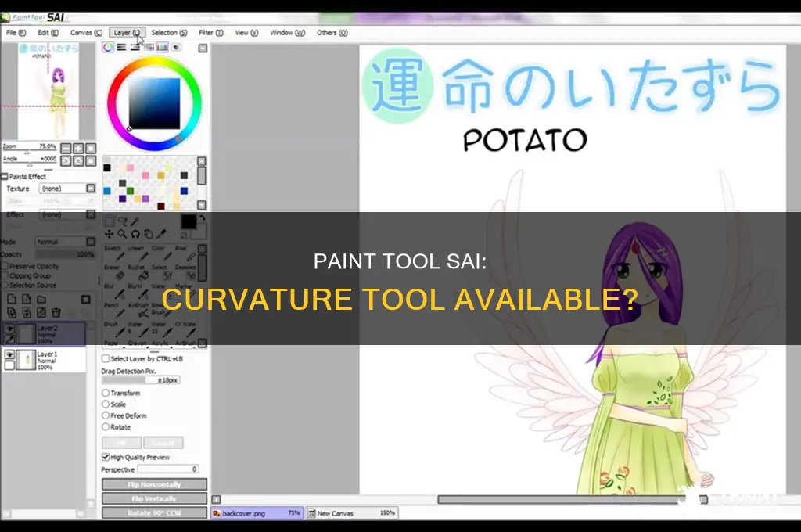Select the Scale radio button

click(x=106, y=404)
